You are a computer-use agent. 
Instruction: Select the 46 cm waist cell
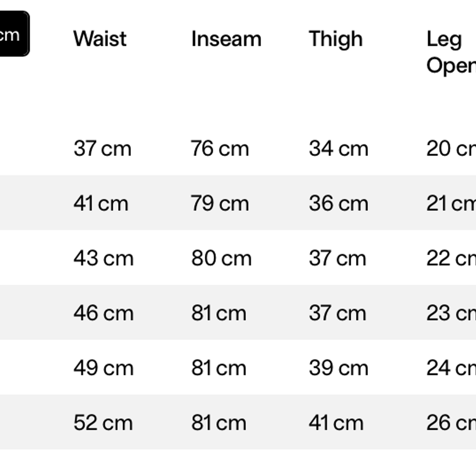point(103,313)
